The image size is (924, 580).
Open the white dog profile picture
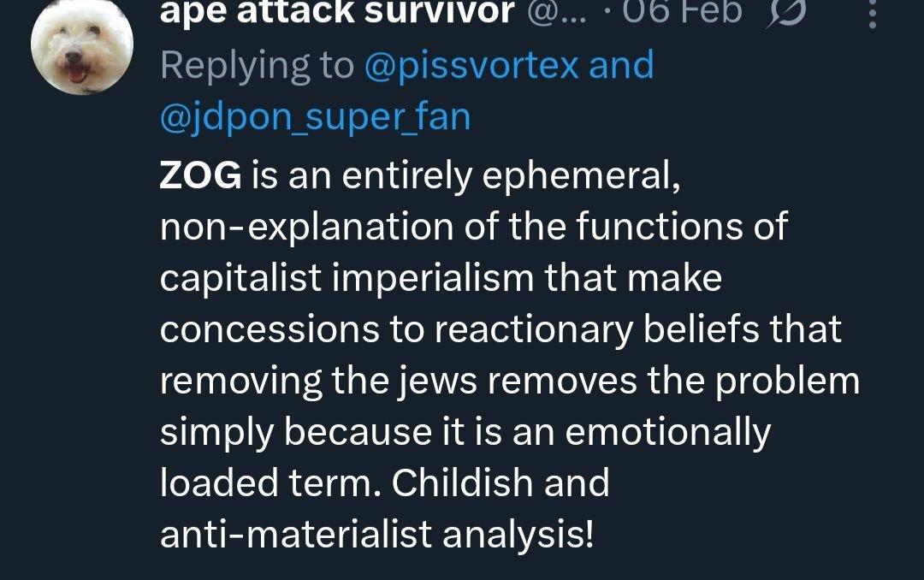(81, 47)
